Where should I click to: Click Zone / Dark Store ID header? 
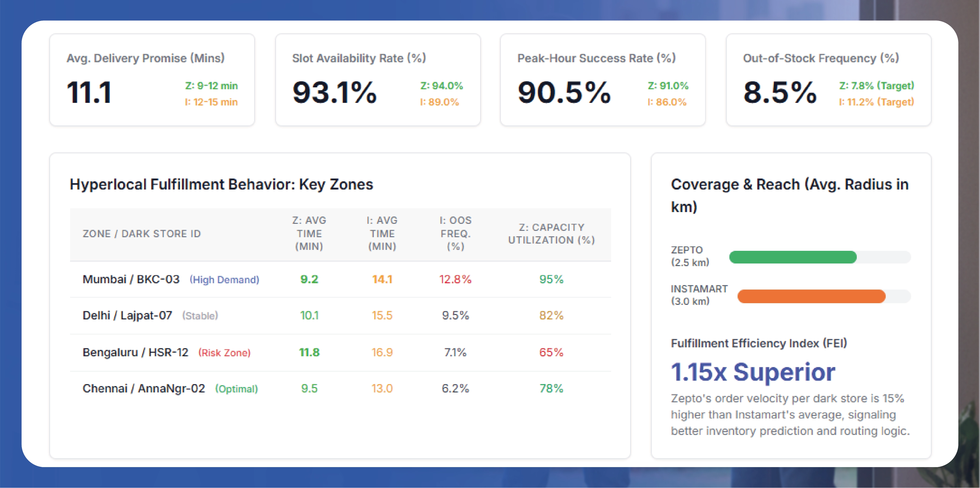142,234
